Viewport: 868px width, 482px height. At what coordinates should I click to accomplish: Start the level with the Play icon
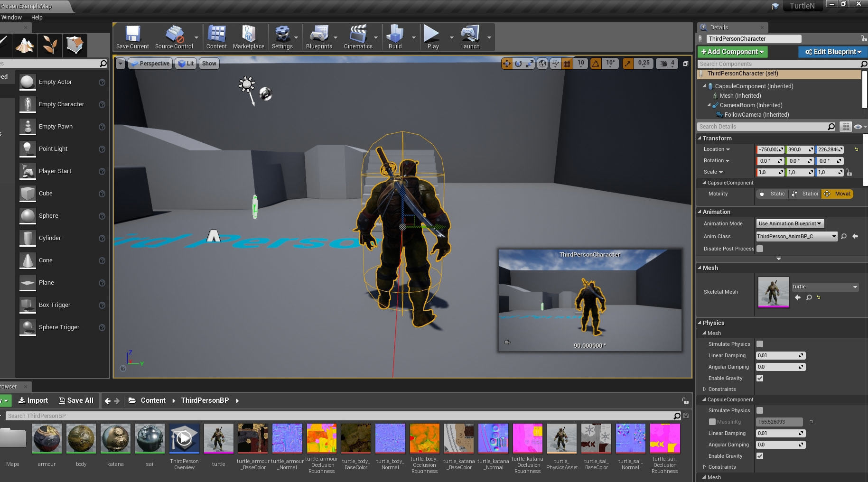click(433, 37)
